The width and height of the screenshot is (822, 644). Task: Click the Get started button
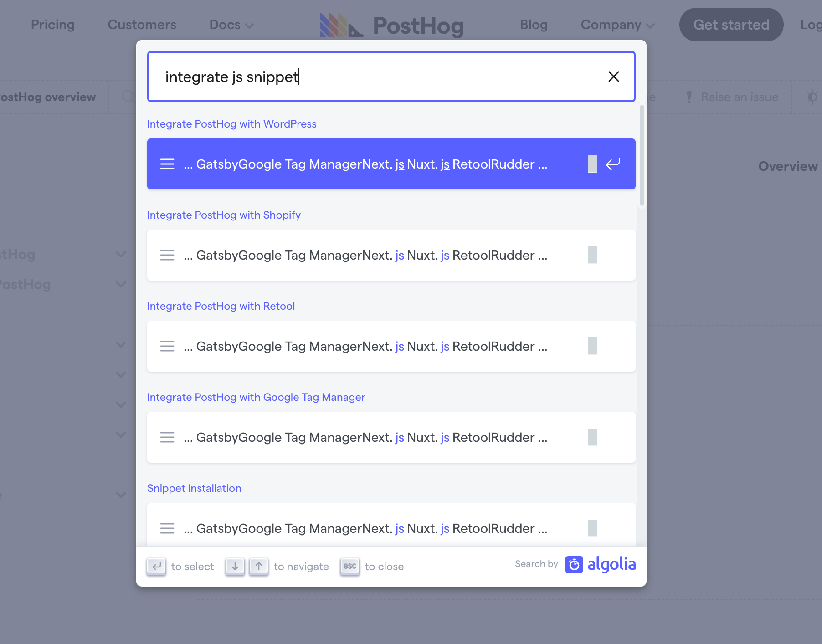[731, 25]
